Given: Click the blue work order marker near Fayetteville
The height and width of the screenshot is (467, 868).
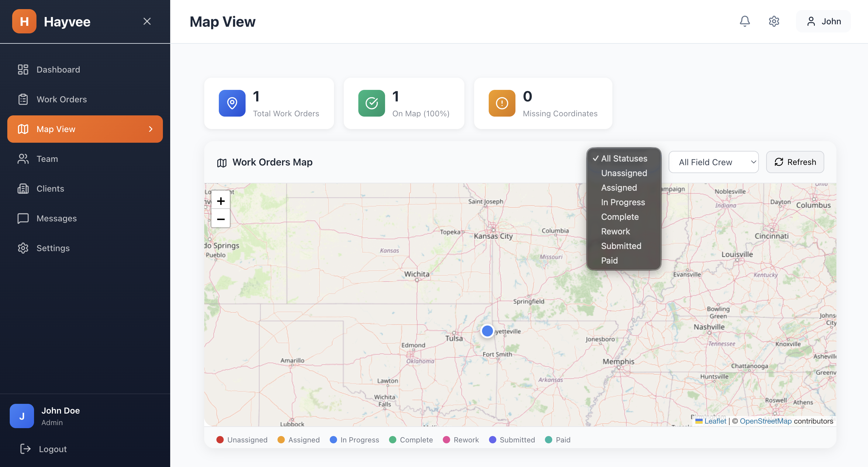Looking at the screenshot, I should [487, 331].
